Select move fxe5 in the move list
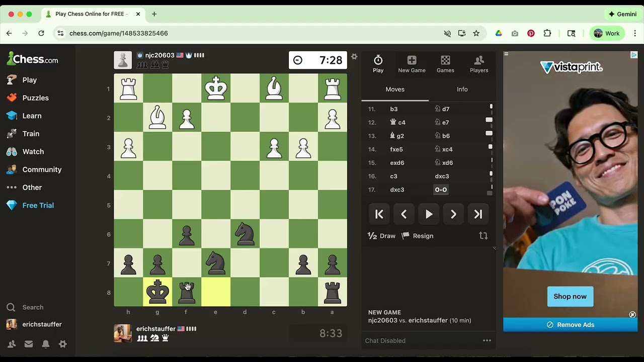 396,149
